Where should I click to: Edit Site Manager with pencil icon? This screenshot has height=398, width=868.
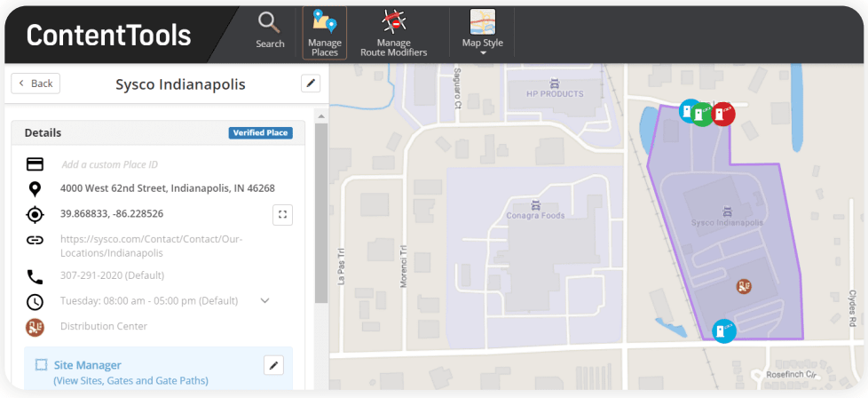274,365
